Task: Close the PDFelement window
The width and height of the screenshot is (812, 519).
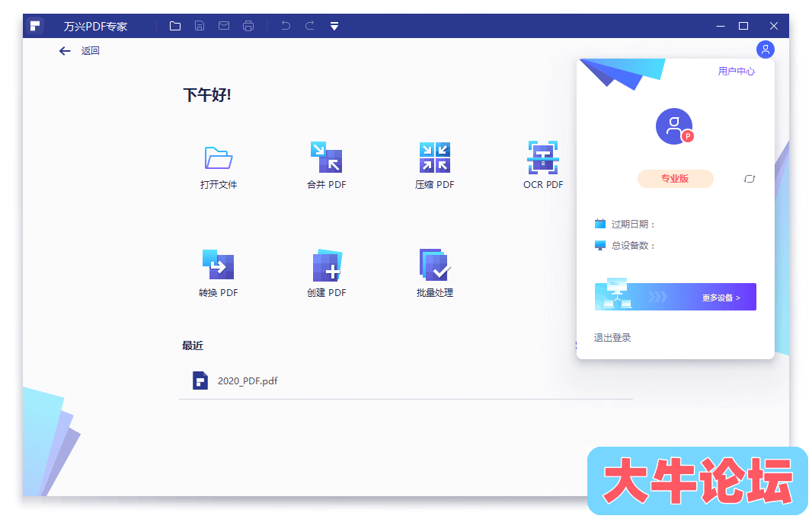Action: [x=774, y=26]
